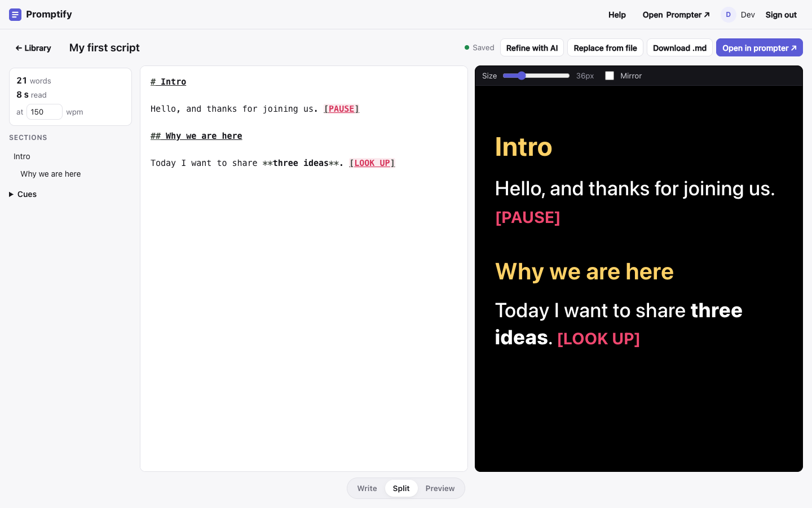Click the # Intro heading in editor
Screen dimensions: 812x508
pos(168,82)
